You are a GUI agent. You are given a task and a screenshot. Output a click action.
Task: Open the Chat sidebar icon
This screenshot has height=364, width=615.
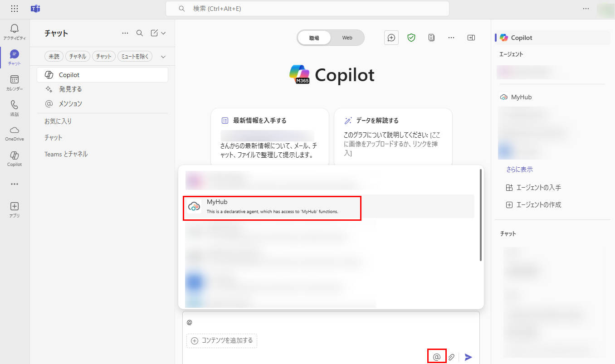15,57
